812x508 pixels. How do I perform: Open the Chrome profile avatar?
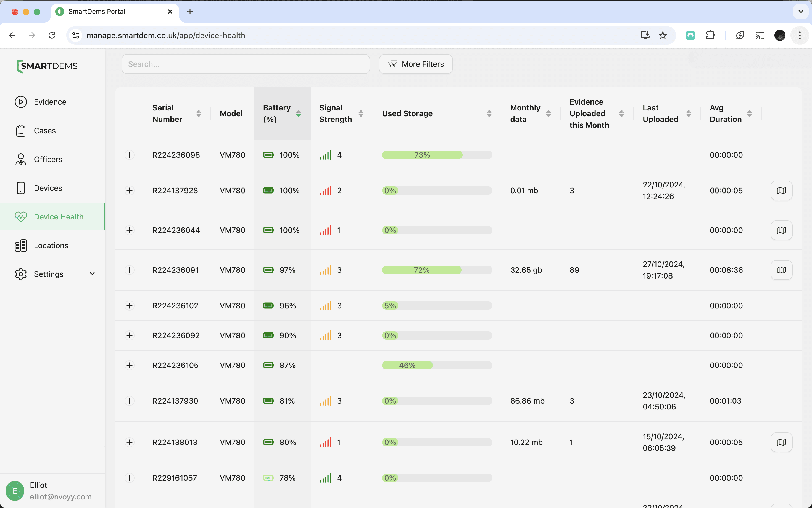[780, 35]
